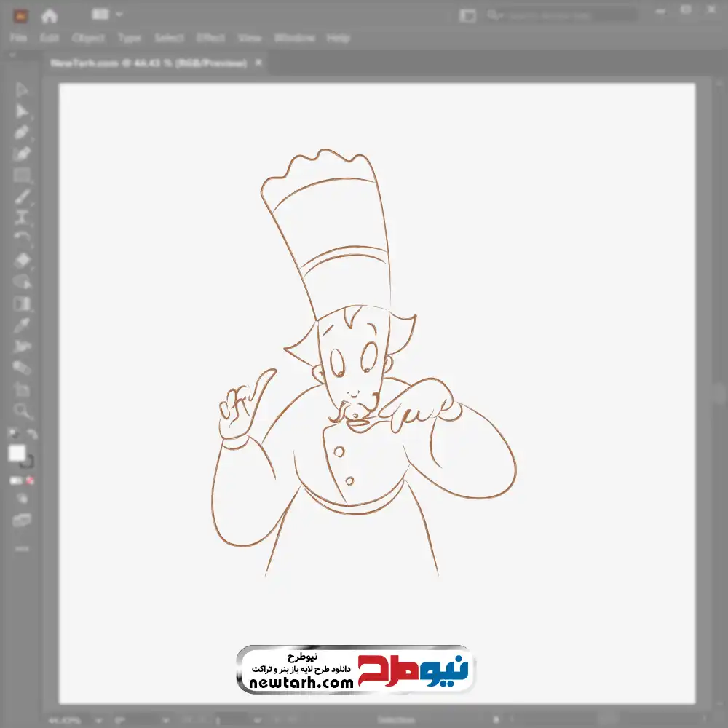Open the Effect menu

pyautogui.click(x=210, y=38)
